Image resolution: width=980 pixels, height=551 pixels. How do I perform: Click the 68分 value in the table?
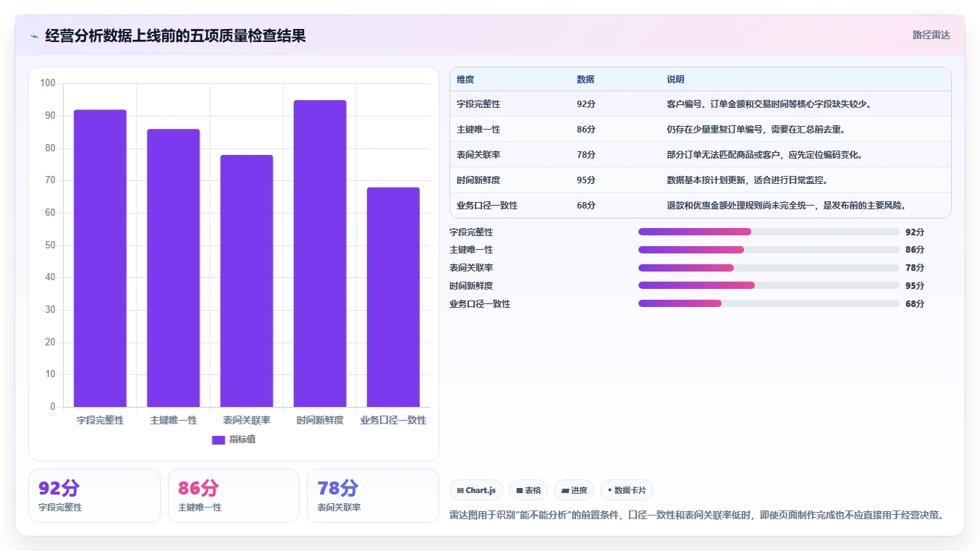click(586, 206)
